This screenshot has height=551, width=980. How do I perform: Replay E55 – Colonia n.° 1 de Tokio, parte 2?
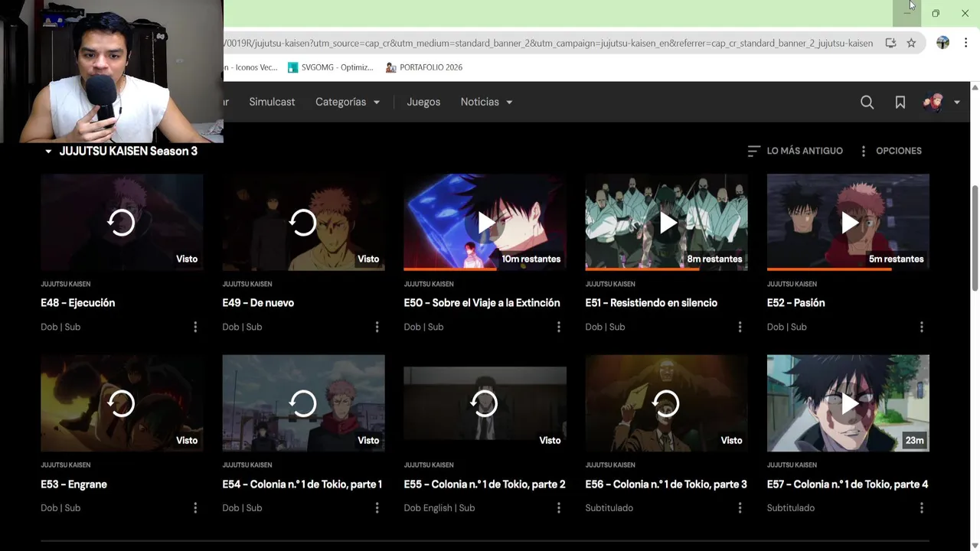tap(485, 403)
